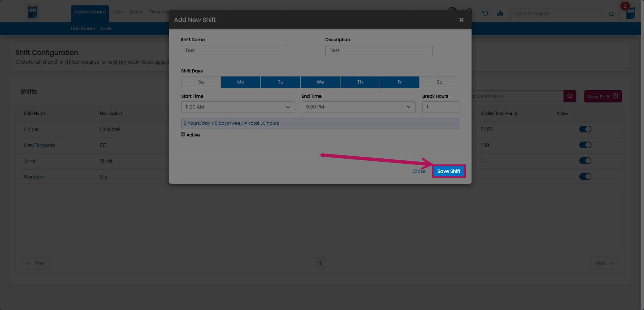Click the red search button beside description filter
Screen dimensions: 644x310
[570, 96]
